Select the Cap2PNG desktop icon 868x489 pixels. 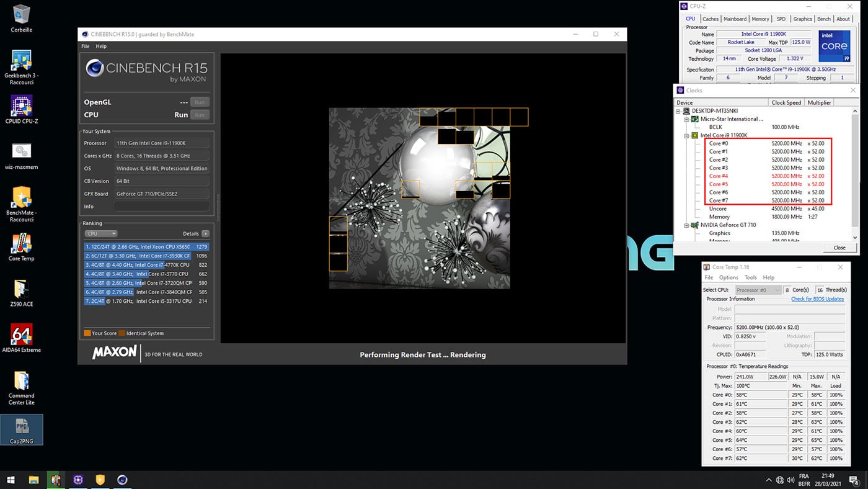pos(22,430)
